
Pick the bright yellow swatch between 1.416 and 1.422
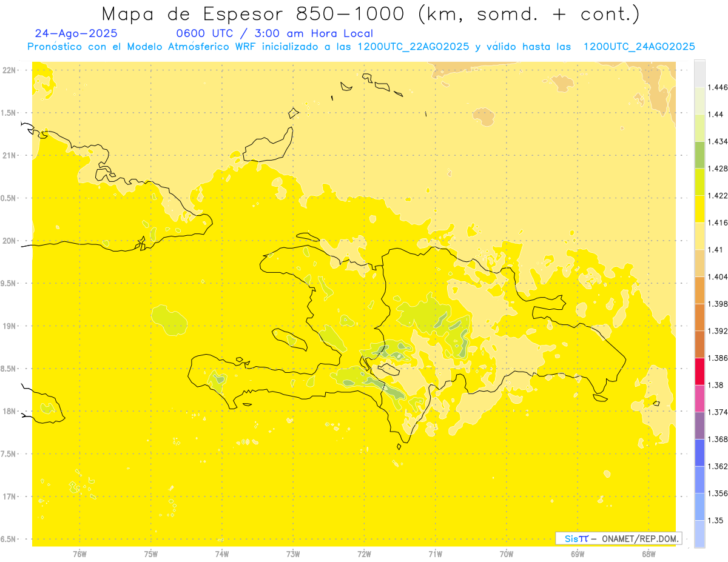pos(699,209)
